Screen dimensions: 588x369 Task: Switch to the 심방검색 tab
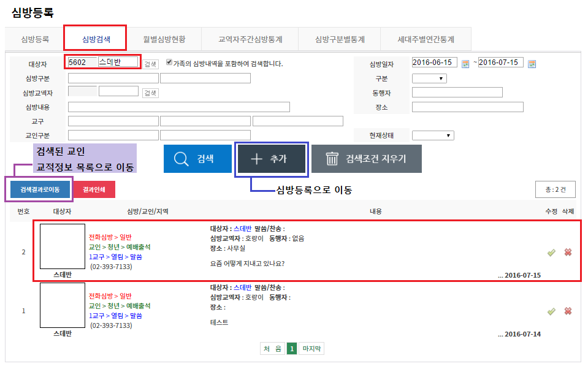(96, 39)
